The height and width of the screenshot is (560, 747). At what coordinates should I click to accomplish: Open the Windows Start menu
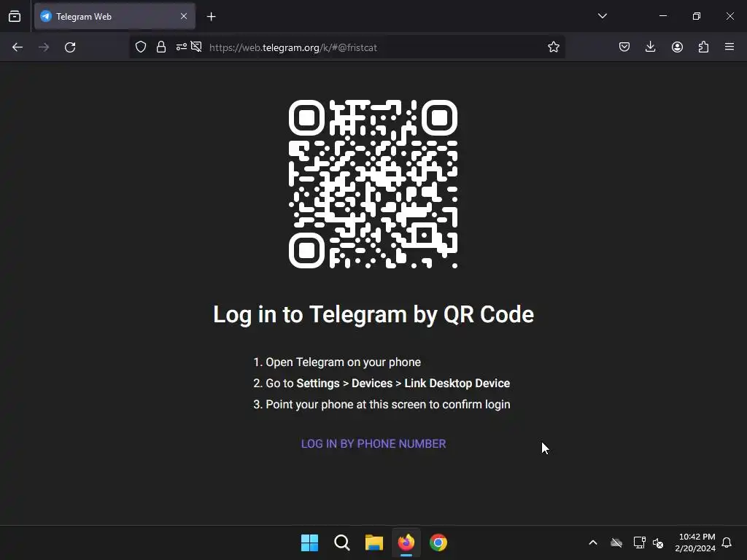coord(309,542)
